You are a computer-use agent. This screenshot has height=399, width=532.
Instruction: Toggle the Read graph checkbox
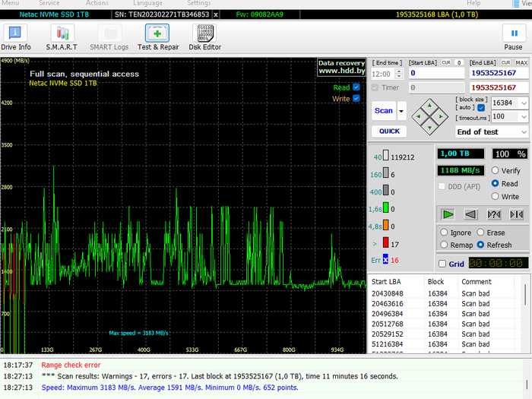(356, 87)
